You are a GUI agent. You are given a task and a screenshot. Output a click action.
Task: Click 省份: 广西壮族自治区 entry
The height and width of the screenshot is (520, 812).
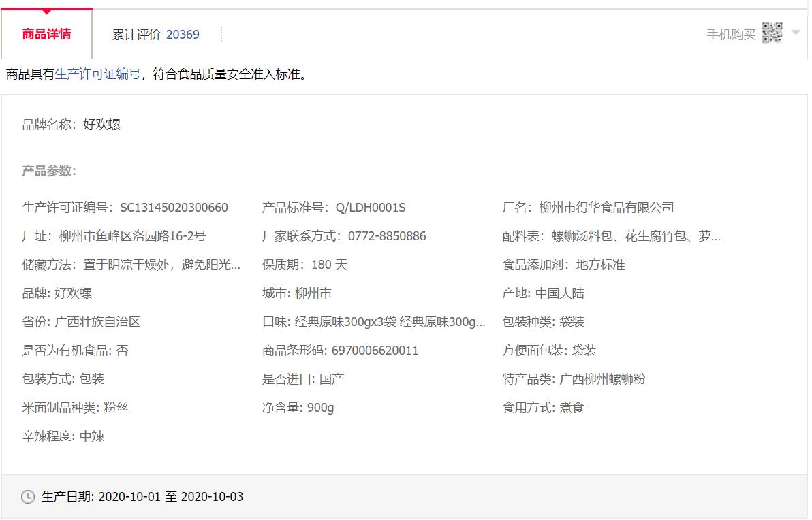tap(81, 322)
